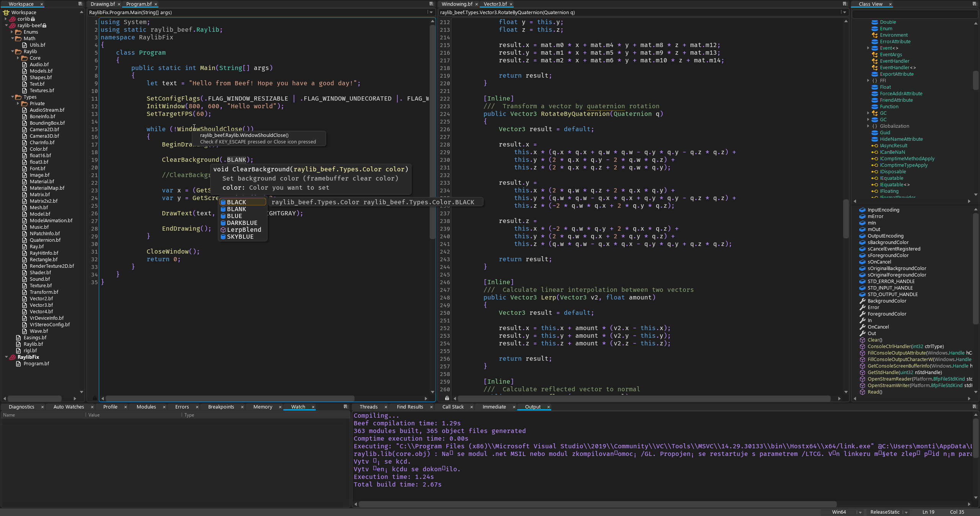Click Output panel horizontal scrollbar
The height and width of the screenshot is (516, 980).
[597, 504]
